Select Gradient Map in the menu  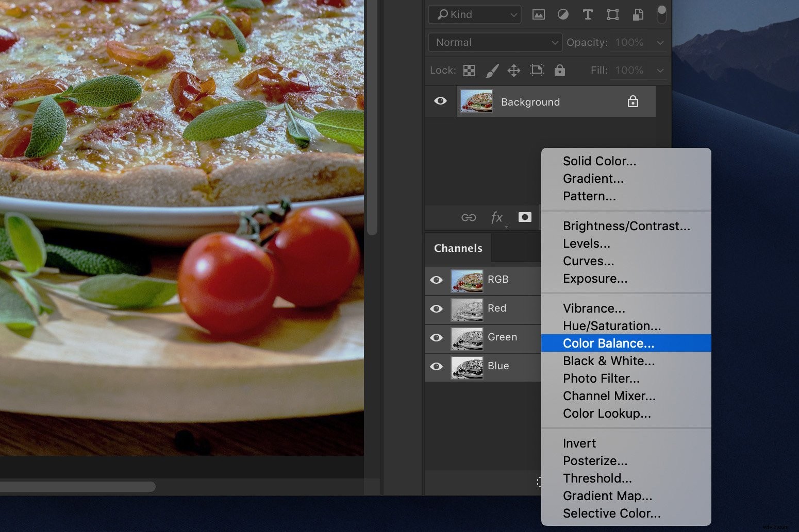(607, 495)
